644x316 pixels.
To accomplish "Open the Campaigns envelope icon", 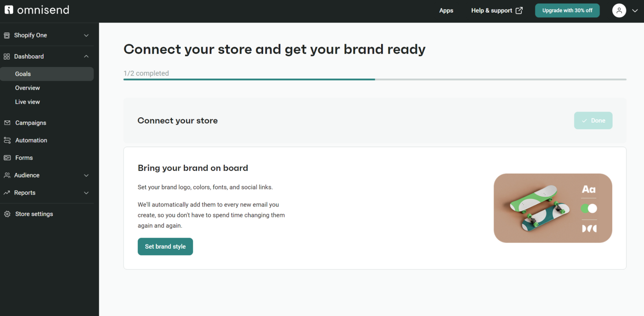I will point(7,123).
